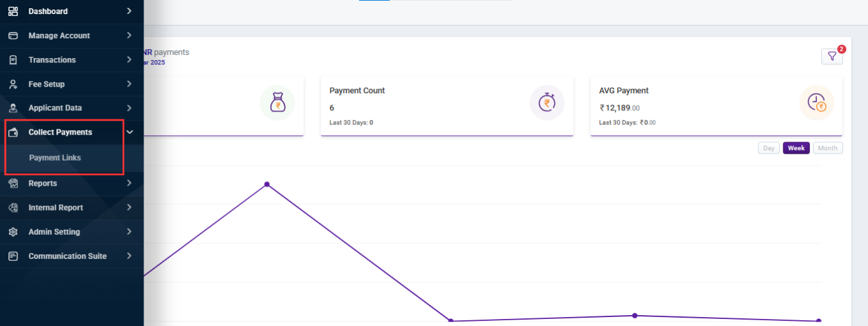Click the AVG Payment clock icon
This screenshot has width=868, height=326.
coord(816,102)
